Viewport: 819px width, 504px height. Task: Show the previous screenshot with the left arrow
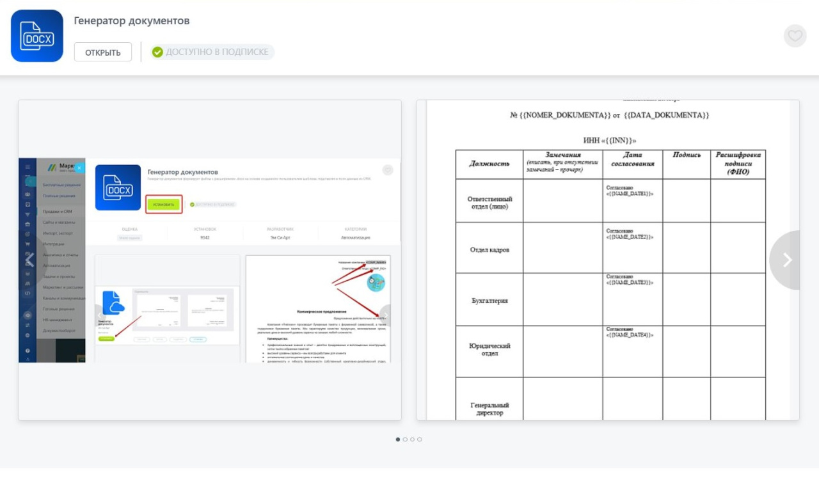[x=30, y=260]
